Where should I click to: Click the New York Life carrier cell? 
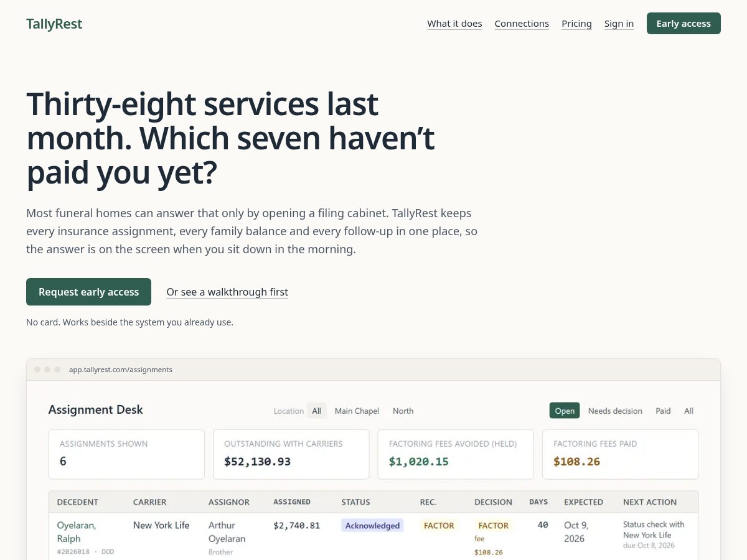tap(161, 525)
